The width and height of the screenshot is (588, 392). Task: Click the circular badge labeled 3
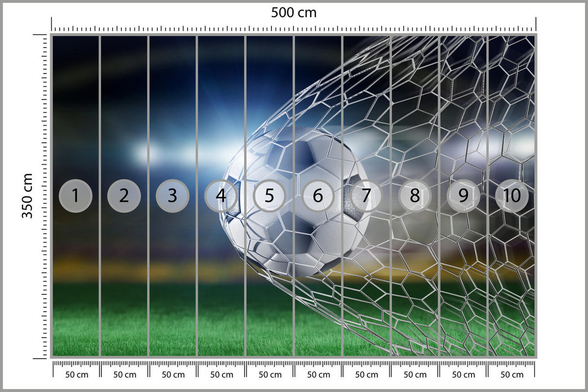pos(172,196)
